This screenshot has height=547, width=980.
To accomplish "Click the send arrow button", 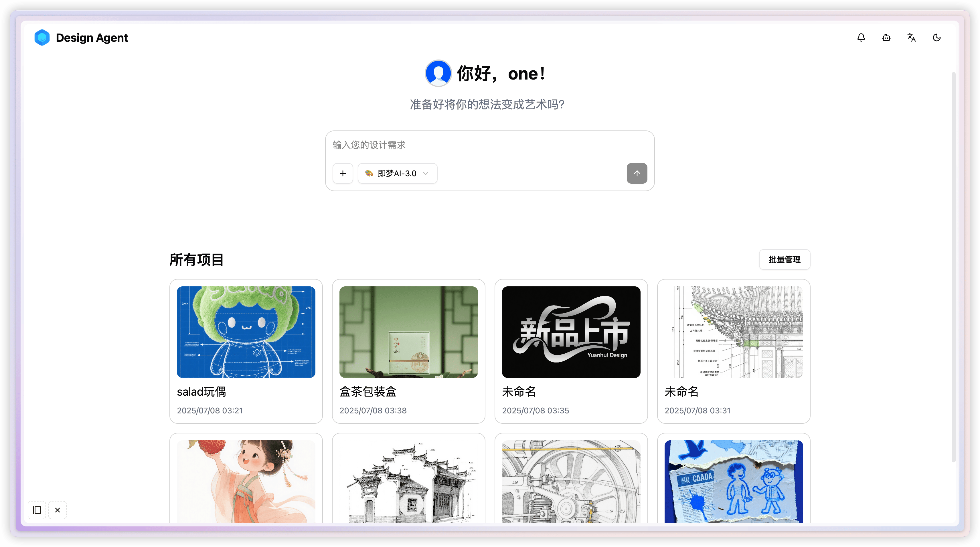I will [x=637, y=173].
